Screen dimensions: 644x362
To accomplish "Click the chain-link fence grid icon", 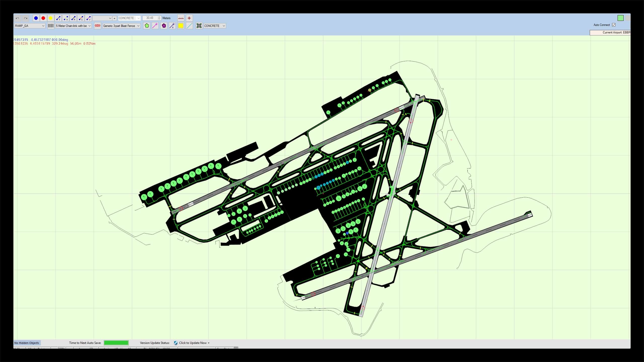I will (51, 26).
